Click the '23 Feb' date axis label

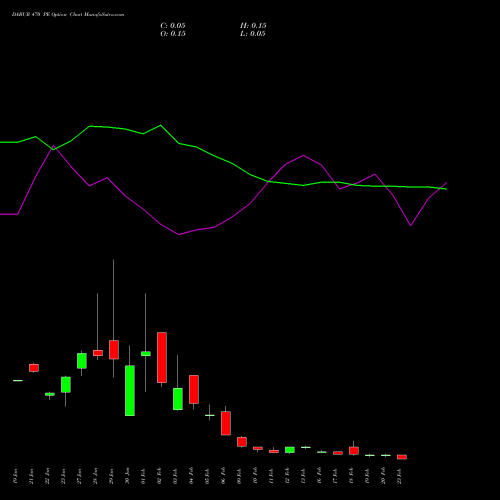399,476
